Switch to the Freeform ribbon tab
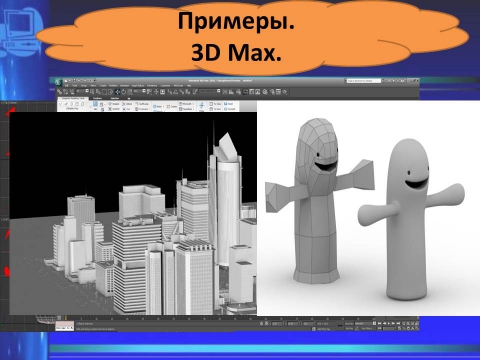Image resolution: width=480 pixels, height=360 pixels. tap(97, 98)
